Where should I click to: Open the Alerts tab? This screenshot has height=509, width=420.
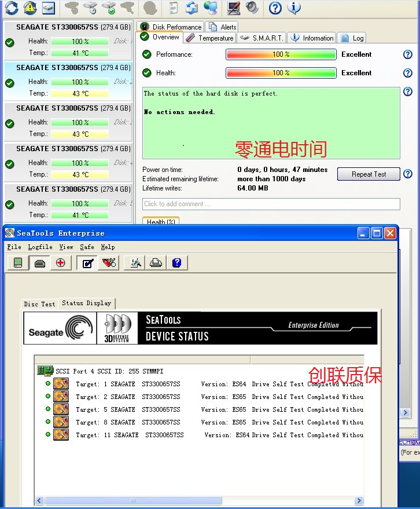click(x=223, y=27)
